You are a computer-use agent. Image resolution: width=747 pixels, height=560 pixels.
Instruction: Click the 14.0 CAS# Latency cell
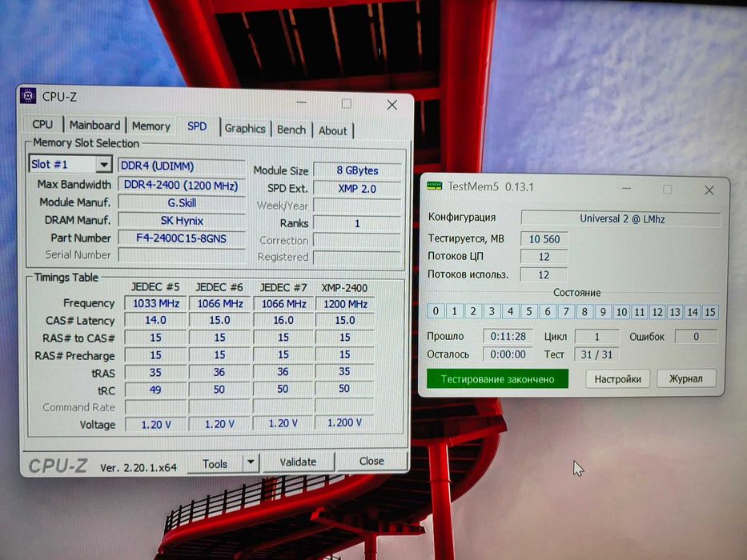(x=156, y=320)
